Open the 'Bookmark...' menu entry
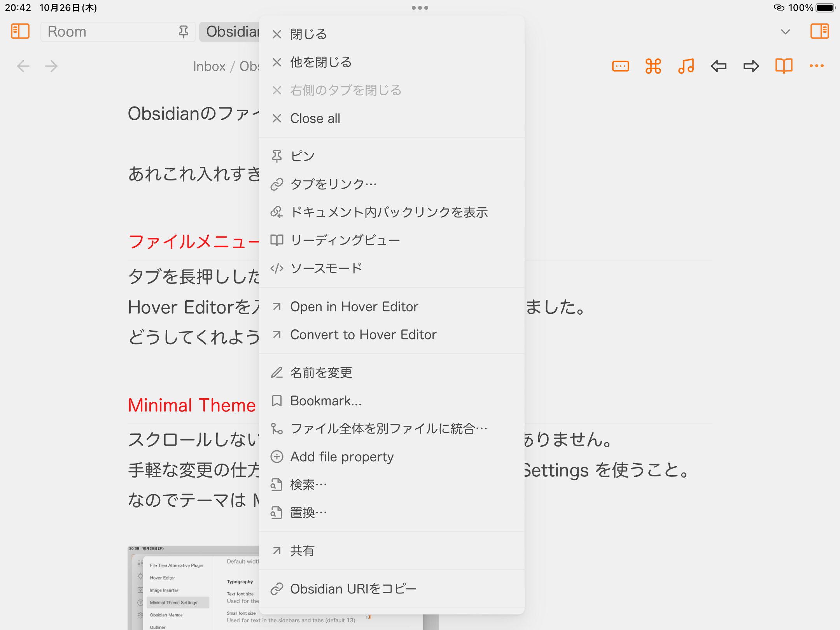This screenshot has height=630, width=840. (x=326, y=401)
